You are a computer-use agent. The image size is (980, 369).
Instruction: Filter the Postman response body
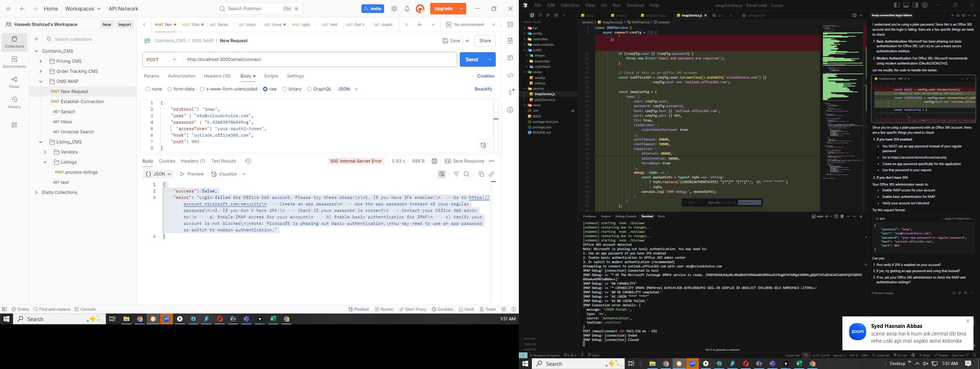456,174
